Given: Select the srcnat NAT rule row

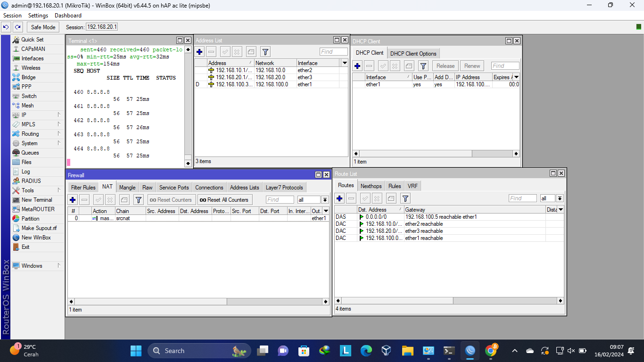Looking at the screenshot, I should pyautogui.click(x=198, y=218).
